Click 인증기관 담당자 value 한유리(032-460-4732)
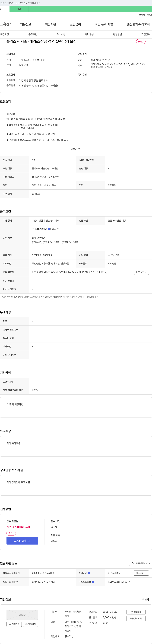 click(44, 582)
